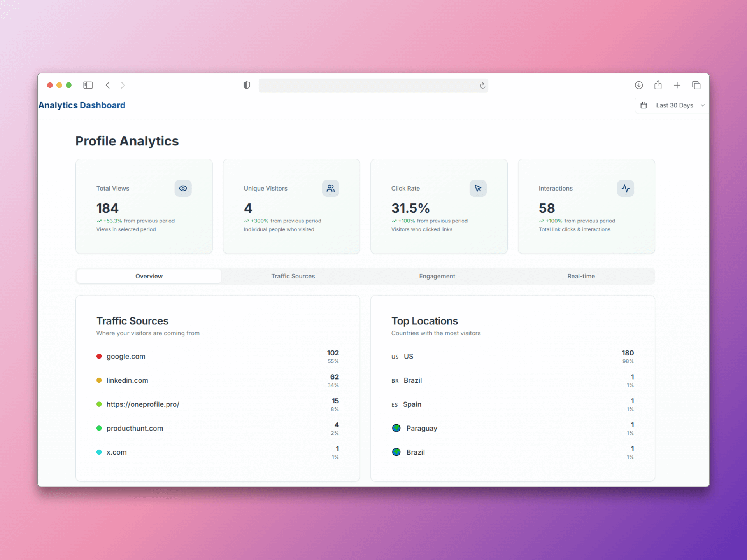This screenshot has height=560, width=747.
Task: Click the calendar icon beside Last 30 Days
Action: 644,105
